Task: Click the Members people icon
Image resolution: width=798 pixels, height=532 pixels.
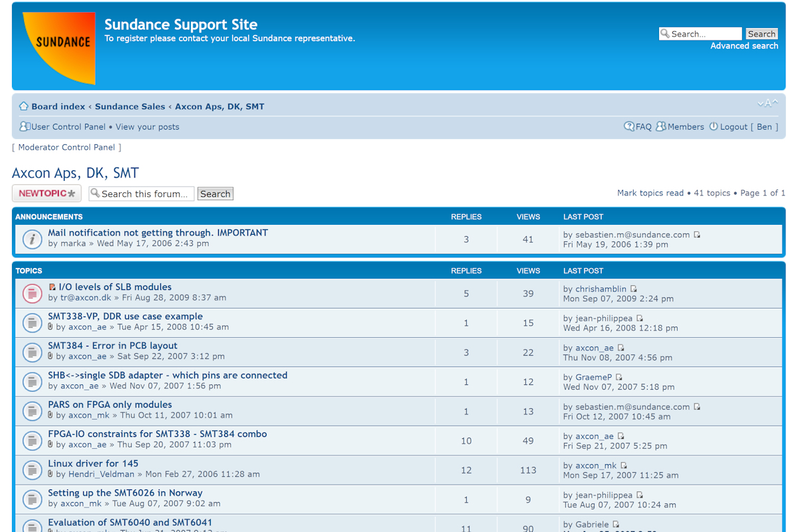Action: (661, 126)
